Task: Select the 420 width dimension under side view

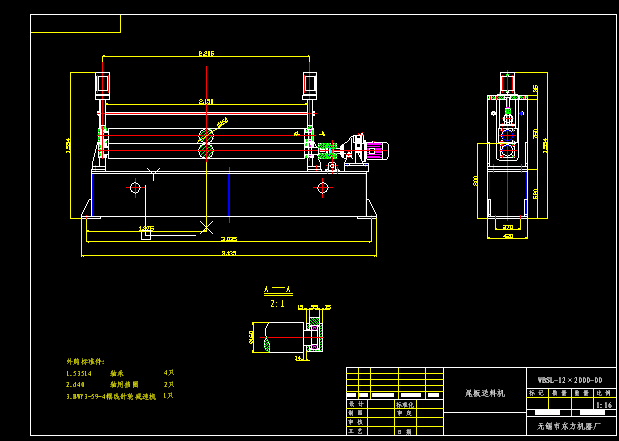Action: click(508, 236)
